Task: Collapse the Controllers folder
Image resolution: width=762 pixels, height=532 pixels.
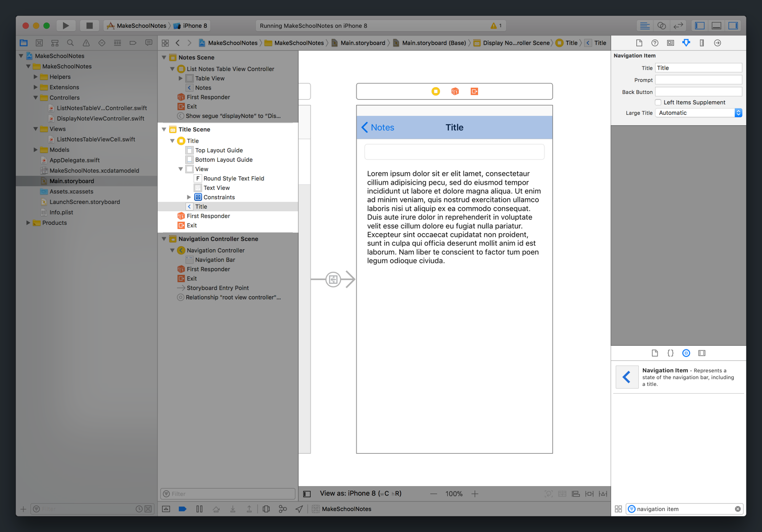Action: pos(35,98)
